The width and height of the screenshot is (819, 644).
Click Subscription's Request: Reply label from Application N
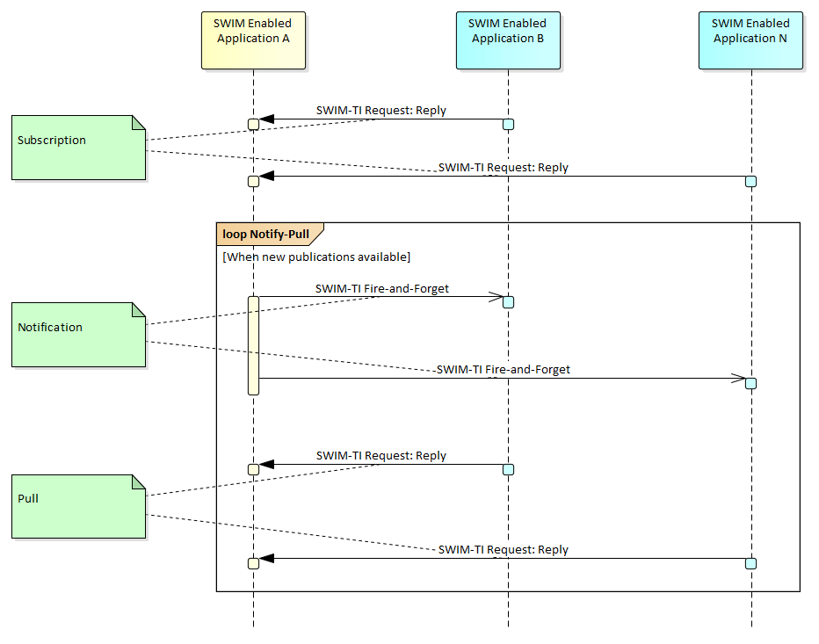pyautogui.click(x=504, y=168)
